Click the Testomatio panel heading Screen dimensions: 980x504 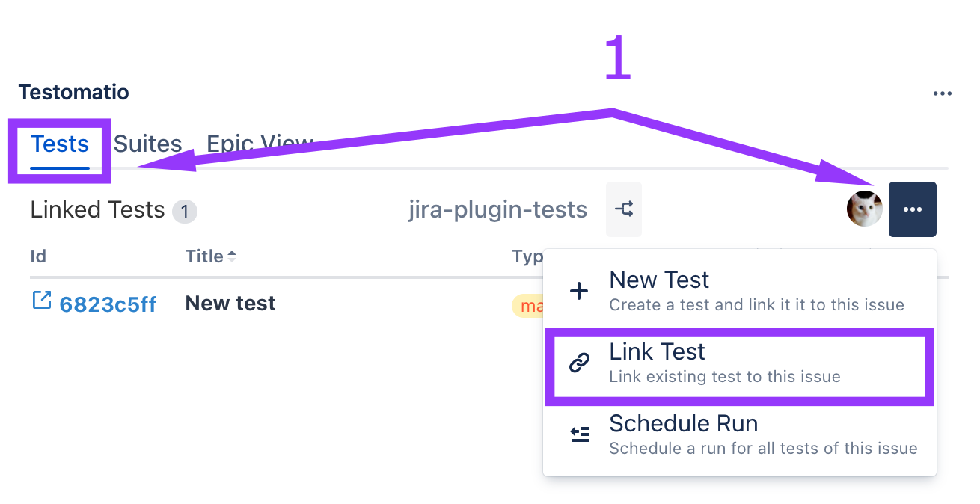coord(73,93)
